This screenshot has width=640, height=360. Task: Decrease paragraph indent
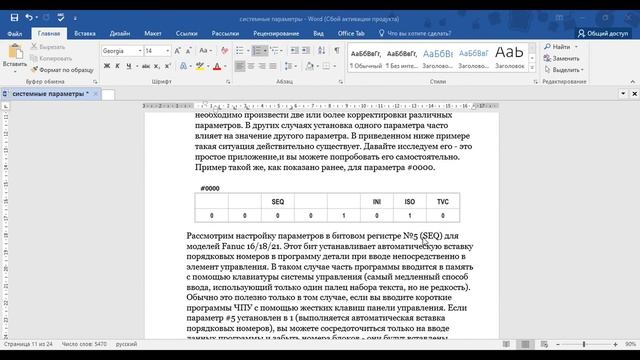294,51
